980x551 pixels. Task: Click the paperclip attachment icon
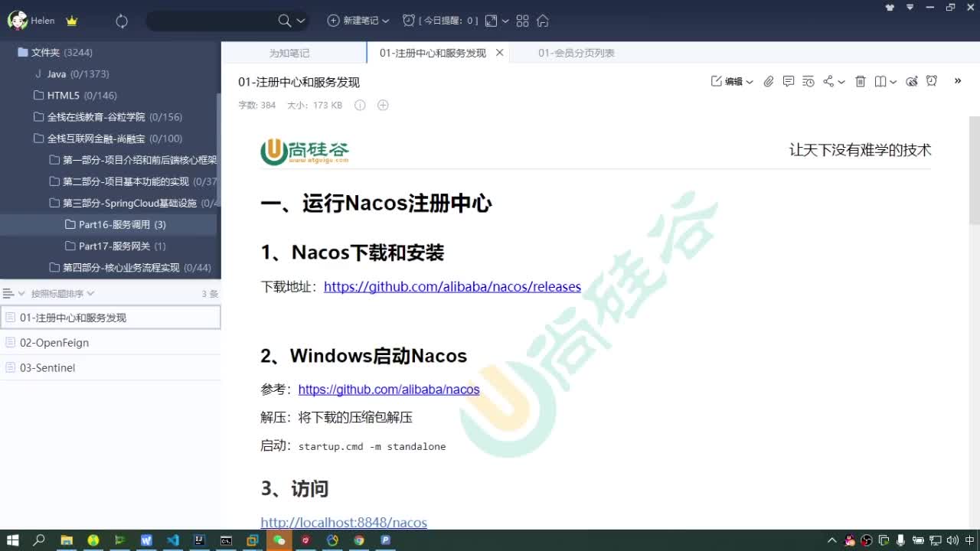click(x=769, y=81)
